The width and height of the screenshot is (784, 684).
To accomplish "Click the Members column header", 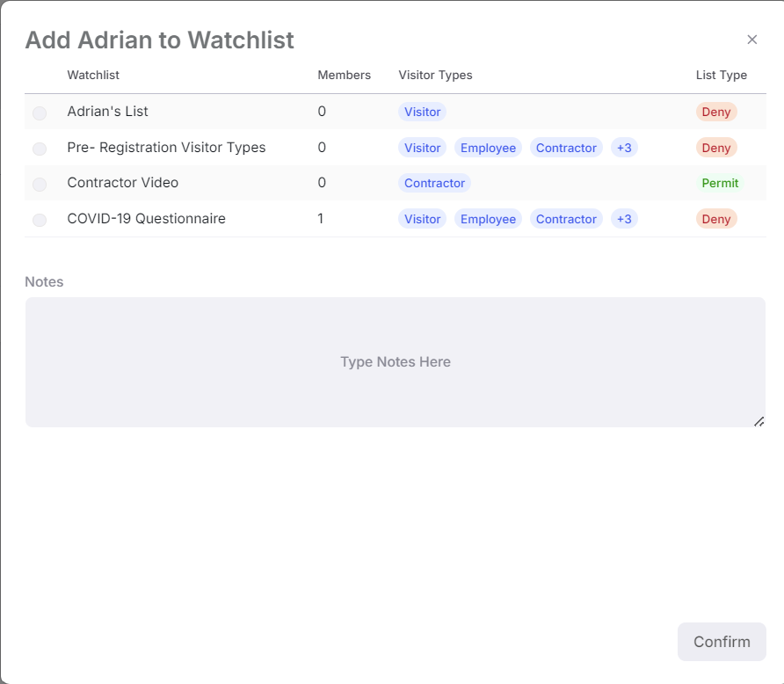I will click(x=344, y=75).
